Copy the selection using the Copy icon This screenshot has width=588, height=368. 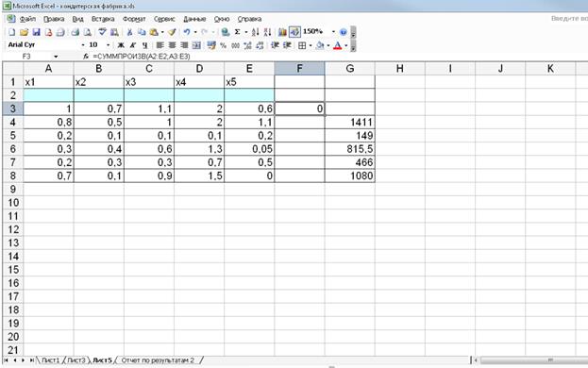tap(142, 32)
